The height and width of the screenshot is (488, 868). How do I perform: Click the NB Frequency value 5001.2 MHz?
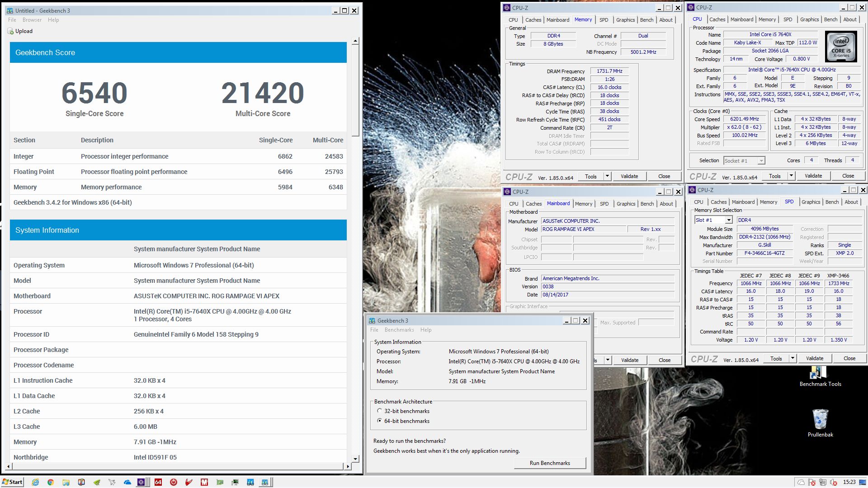click(643, 52)
